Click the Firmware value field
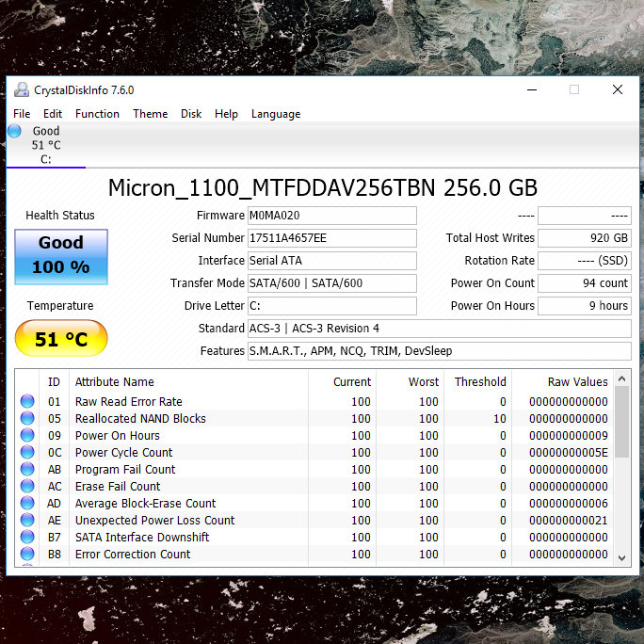The image size is (644, 644). pos(331,216)
